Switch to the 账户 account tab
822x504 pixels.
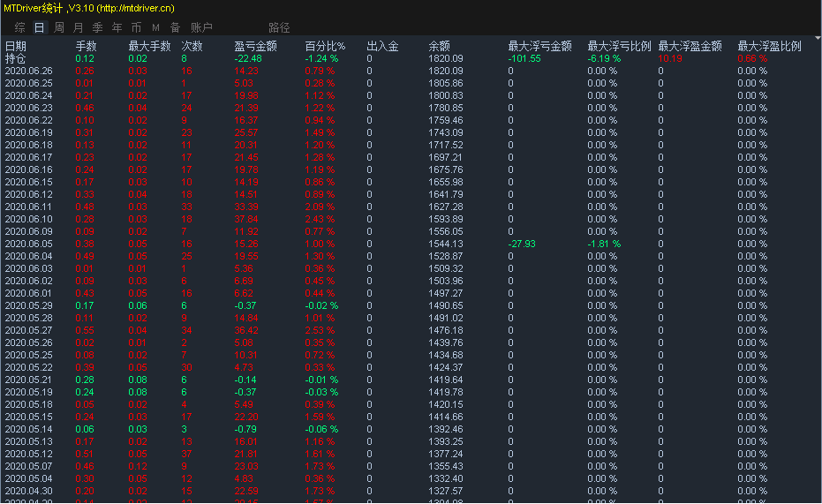pyautogui.click(x=201, y=27)
